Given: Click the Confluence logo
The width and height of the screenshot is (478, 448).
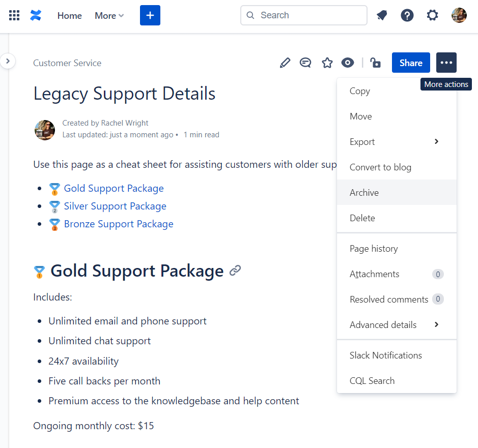Looking at the screenshot, I should pos(35,15).
